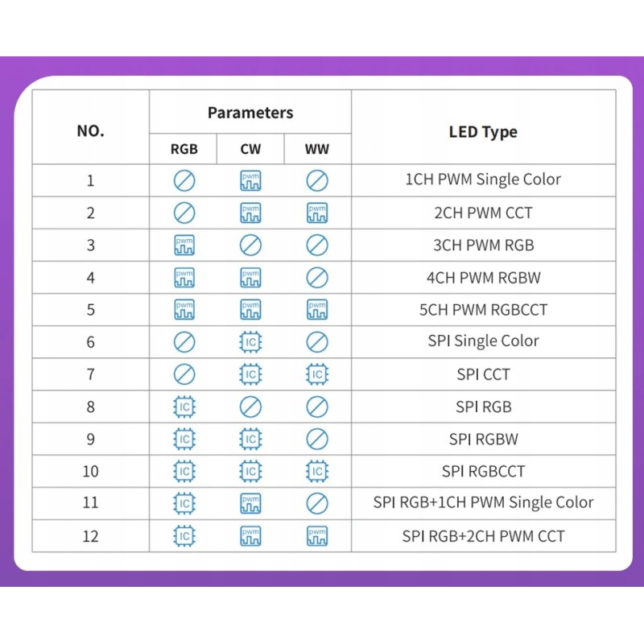644x644 pixels.
Task: Click the disabled RGB icon in row 1
Action: (184, 180)
